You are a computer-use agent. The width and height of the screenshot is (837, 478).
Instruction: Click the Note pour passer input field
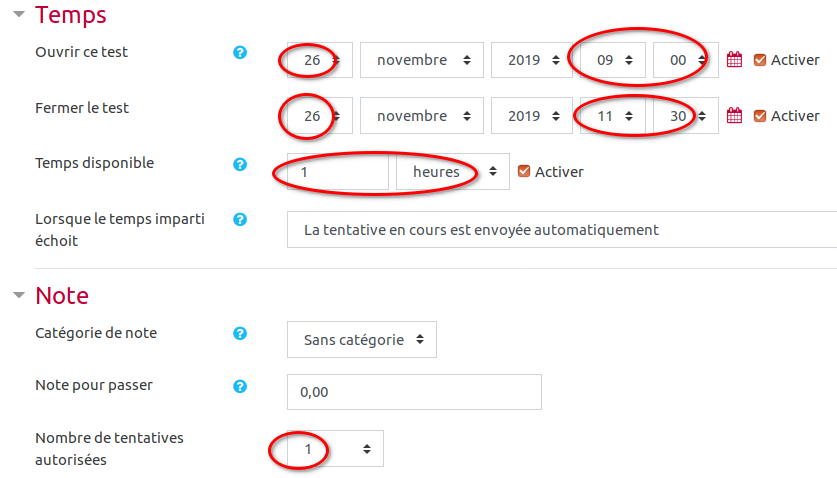(414, 392)
